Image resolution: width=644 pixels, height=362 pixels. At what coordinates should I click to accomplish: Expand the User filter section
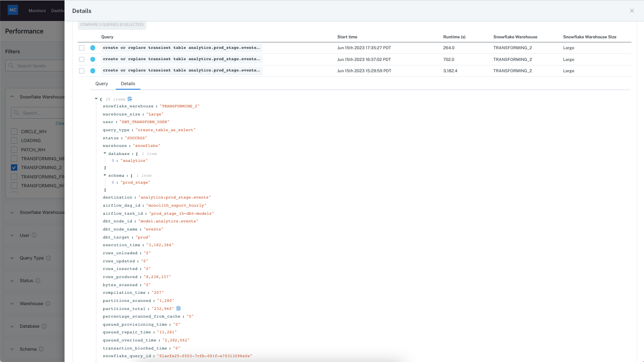(12, 235)
